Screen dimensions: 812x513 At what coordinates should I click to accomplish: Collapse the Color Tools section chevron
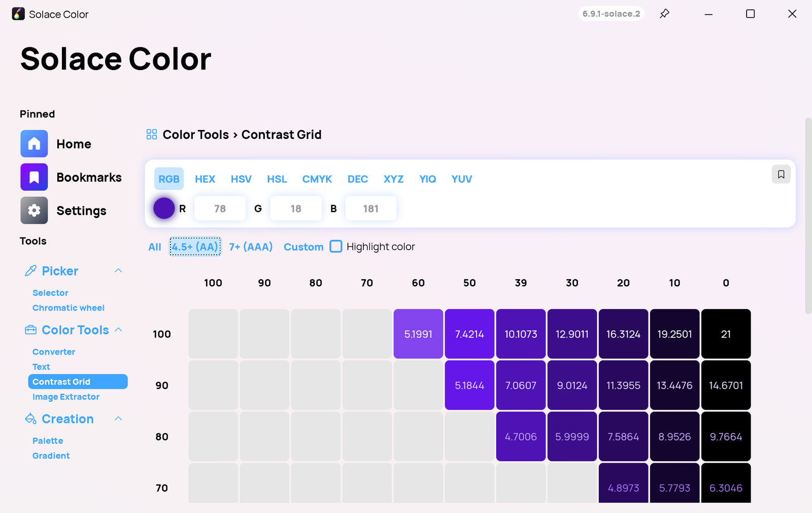click(118, 329)
